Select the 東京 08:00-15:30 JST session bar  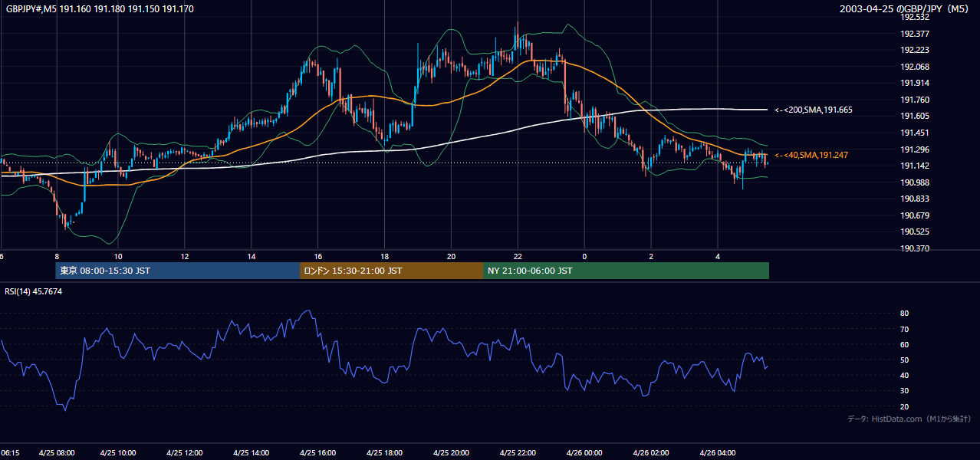click(x=177, y=271)
